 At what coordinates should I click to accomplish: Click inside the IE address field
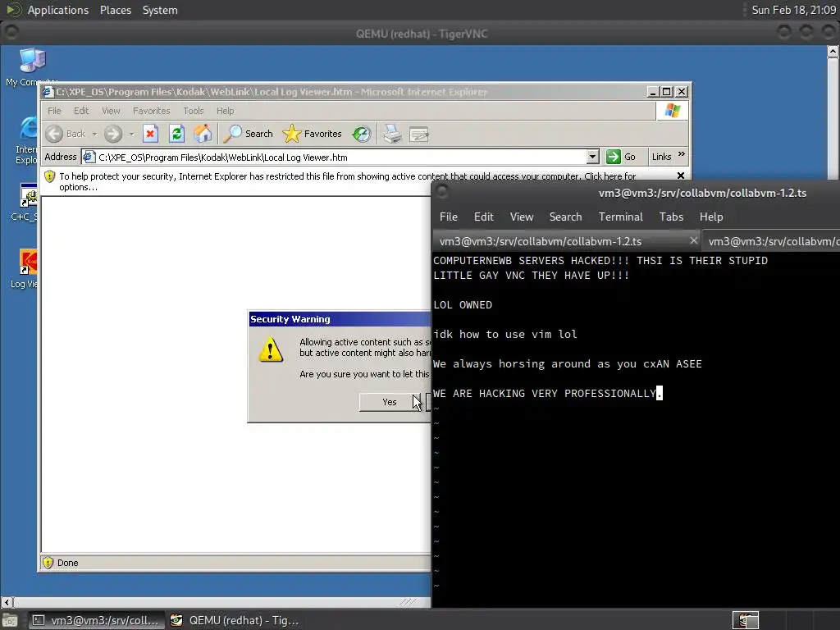(342, 157)
